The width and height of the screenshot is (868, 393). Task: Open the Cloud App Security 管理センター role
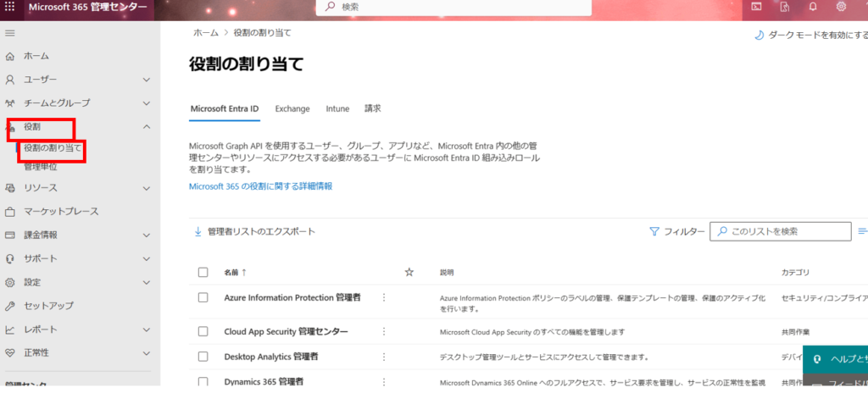point(287,331)
